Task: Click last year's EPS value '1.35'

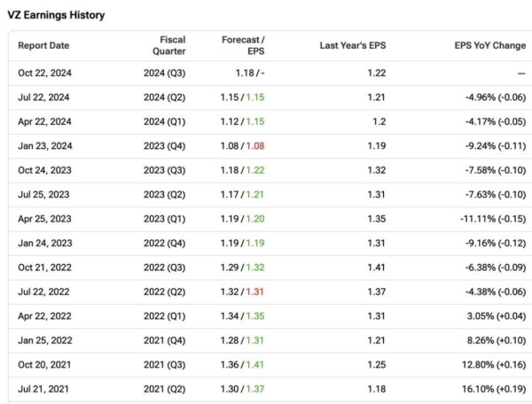Action: (377, 219)
